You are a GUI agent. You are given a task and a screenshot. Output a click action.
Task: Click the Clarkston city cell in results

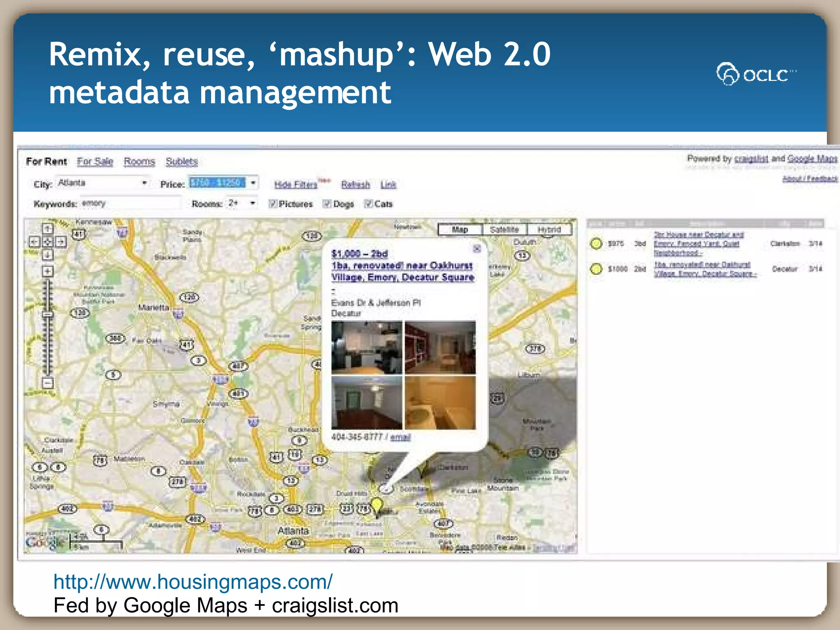click(785, 244)
